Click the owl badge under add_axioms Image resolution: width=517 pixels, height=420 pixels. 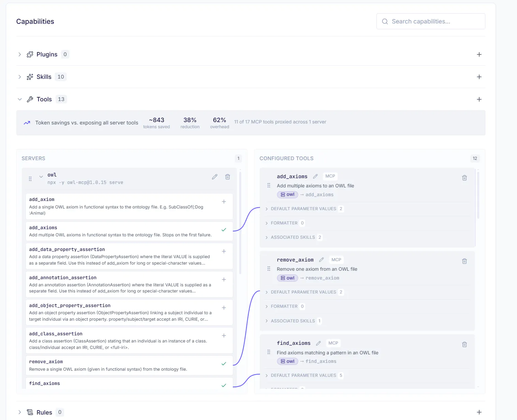288,195
